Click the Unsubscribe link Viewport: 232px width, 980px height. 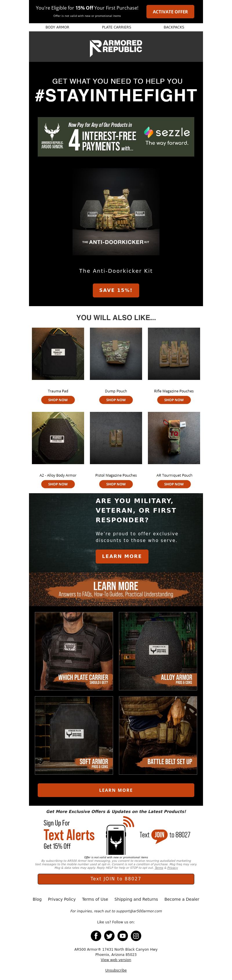[x=116, y=970]
